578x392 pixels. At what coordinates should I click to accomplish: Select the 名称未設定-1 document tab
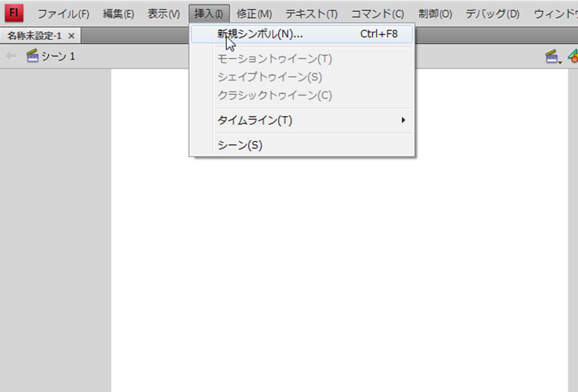[x=34, y=36]
